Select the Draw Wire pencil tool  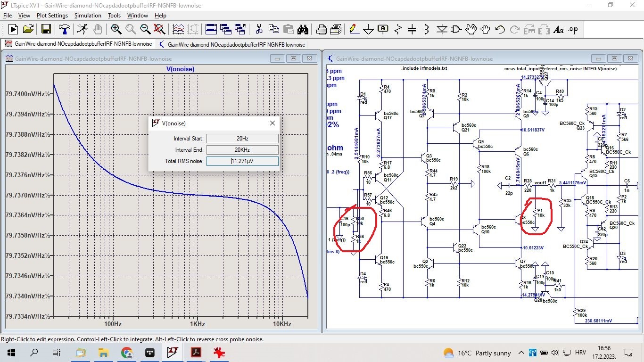pos(354,30)
